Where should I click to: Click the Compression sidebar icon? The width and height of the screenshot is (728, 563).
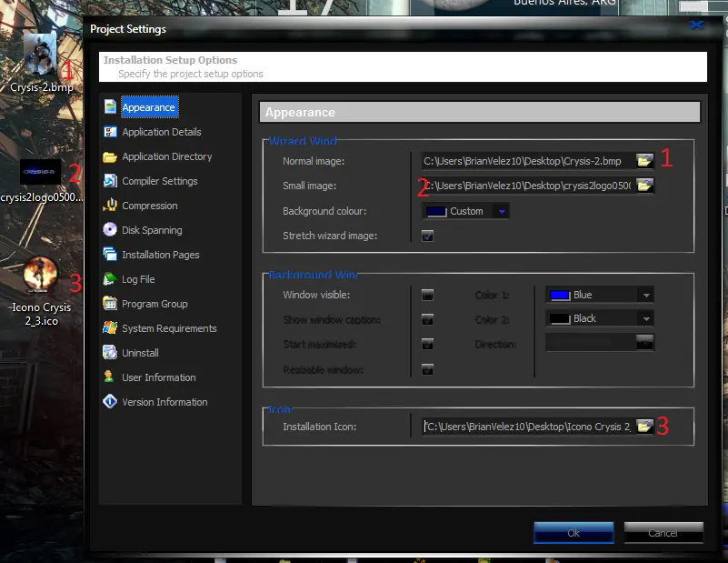pyautogui.click(x=110, y=206)
